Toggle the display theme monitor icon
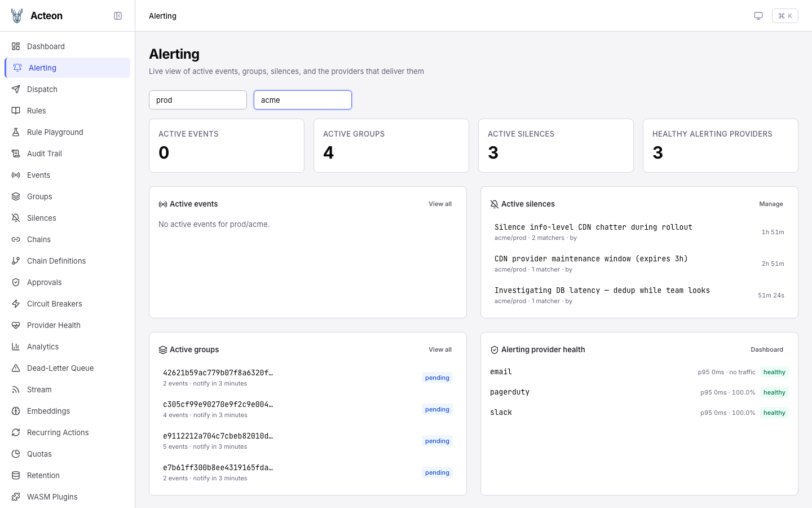The width and height of the screenshot is (812, 508). tap(758, 16)
